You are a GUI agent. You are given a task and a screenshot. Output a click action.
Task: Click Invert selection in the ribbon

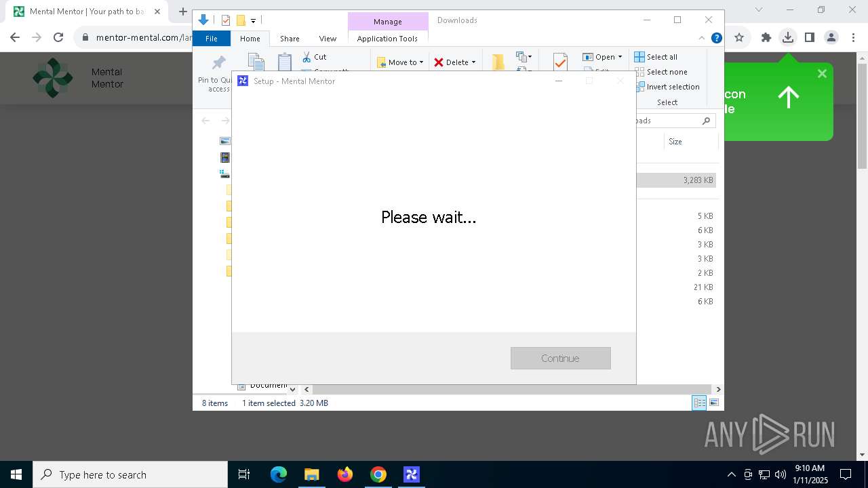(667, 87)
